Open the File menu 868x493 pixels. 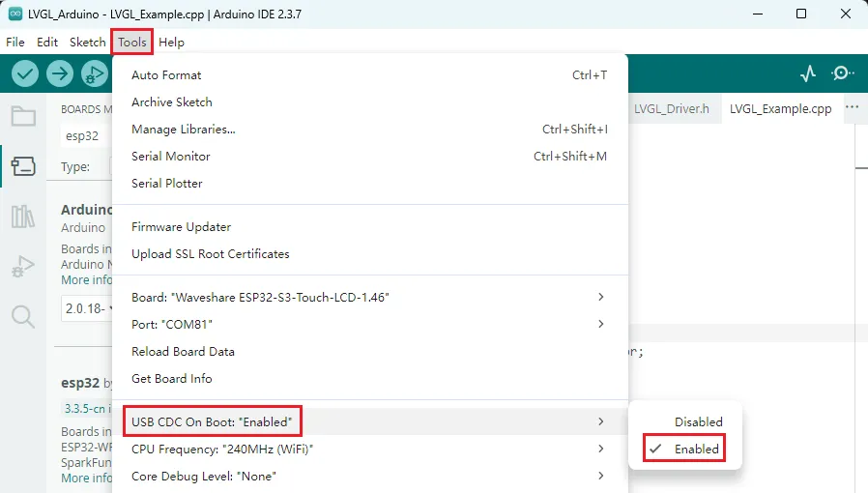pyautogui.click(x=14, y=43)
